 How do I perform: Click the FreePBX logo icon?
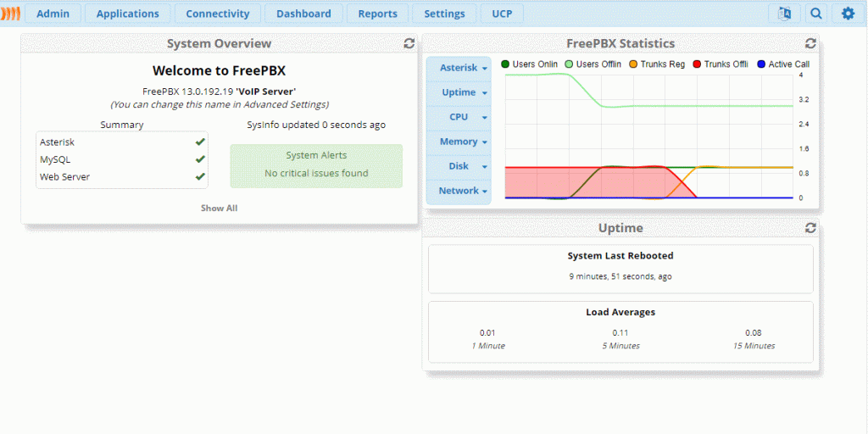(10, 14)
